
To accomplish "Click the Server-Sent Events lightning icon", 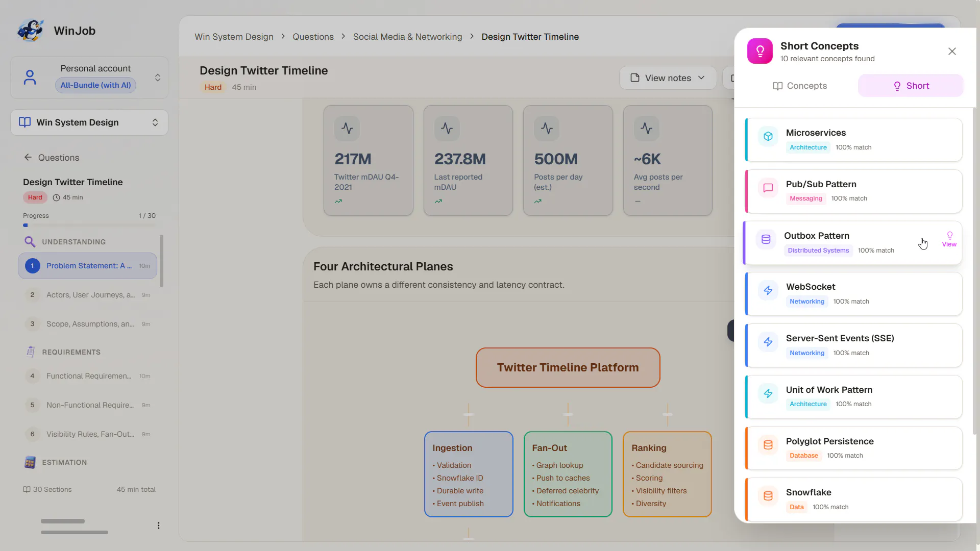I will point(768,342).
